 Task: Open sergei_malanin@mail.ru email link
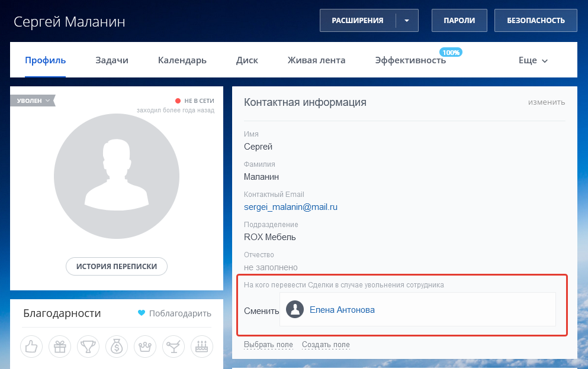291,207
